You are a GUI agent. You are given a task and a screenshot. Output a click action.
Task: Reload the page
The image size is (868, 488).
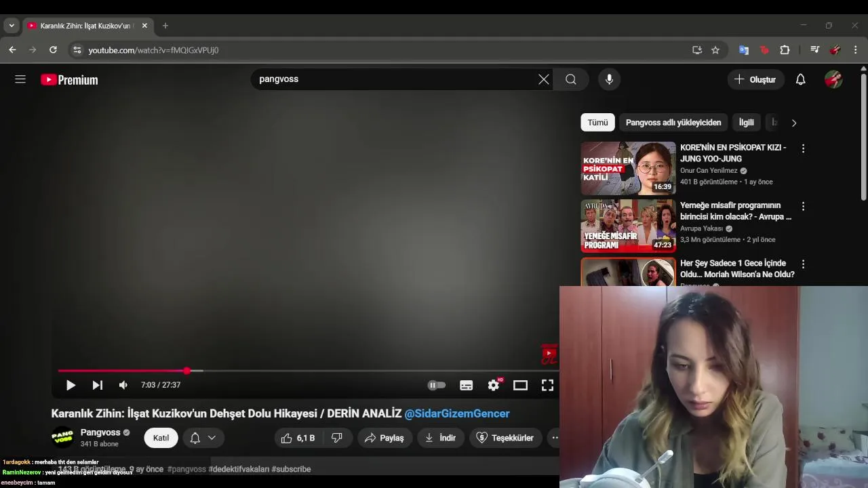click(53, 49)
